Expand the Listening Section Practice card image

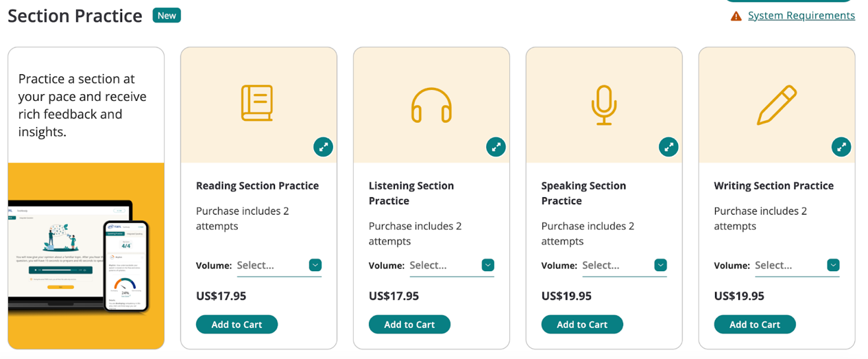(496, 146)
